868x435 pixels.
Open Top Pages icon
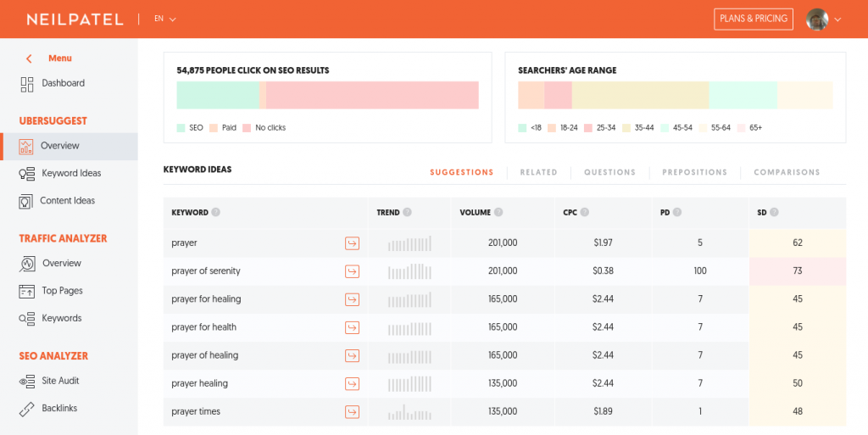point(26,291)
